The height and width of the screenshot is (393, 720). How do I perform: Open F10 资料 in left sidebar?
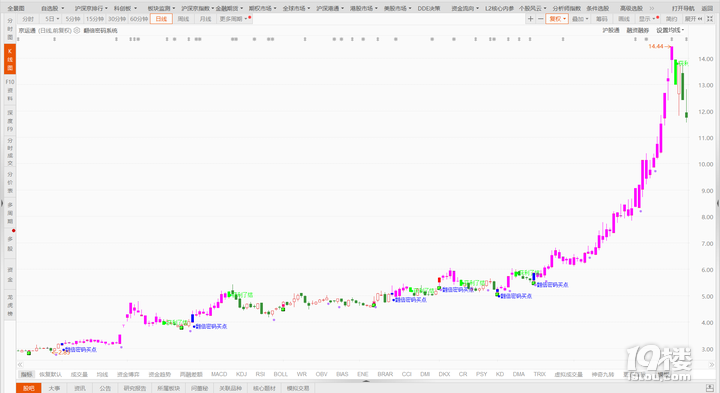point(10,90)
